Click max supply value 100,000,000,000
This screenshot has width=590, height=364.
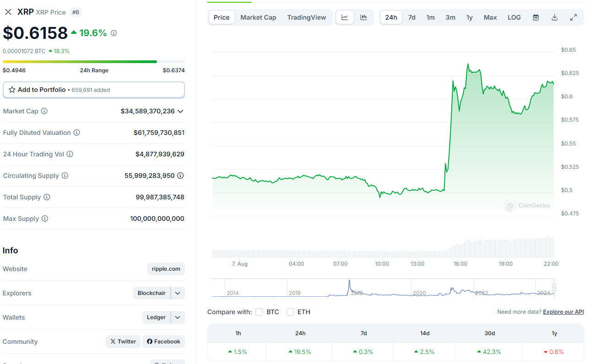coord(157,219)
